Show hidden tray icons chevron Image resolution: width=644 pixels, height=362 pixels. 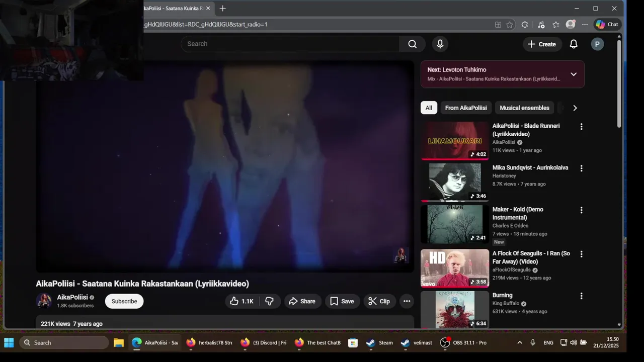pyautogui.click(x=520, y=343)
